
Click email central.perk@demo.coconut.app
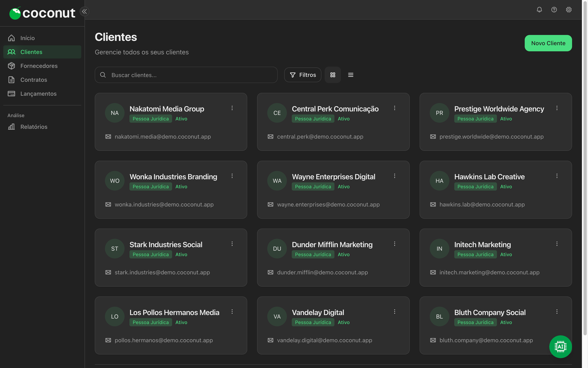[320, 137]
